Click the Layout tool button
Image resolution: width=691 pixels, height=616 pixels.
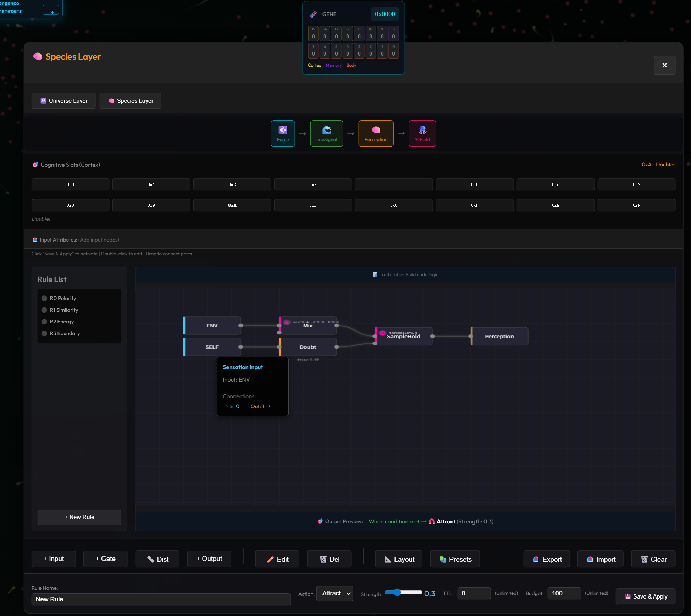point(399,559)
